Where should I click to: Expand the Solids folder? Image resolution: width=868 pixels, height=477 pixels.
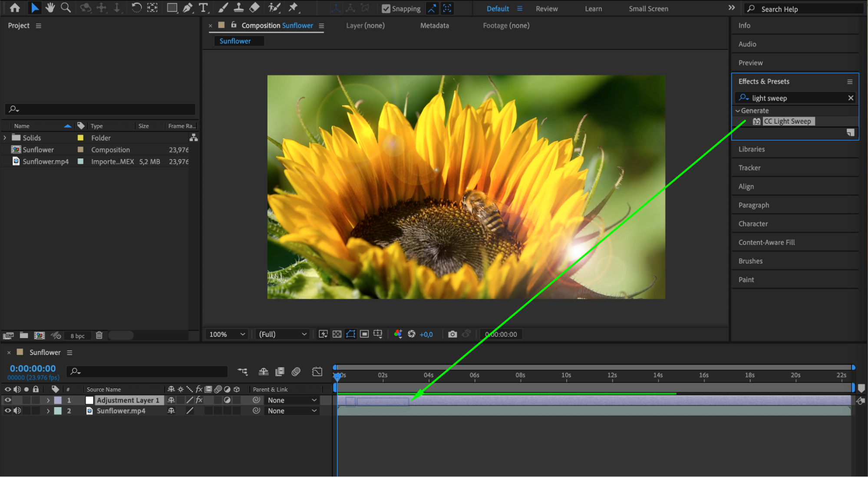click(x=5, y=138)
